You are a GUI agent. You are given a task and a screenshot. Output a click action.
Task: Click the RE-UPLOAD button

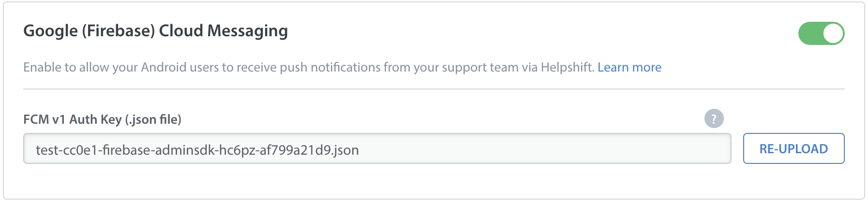793,148
